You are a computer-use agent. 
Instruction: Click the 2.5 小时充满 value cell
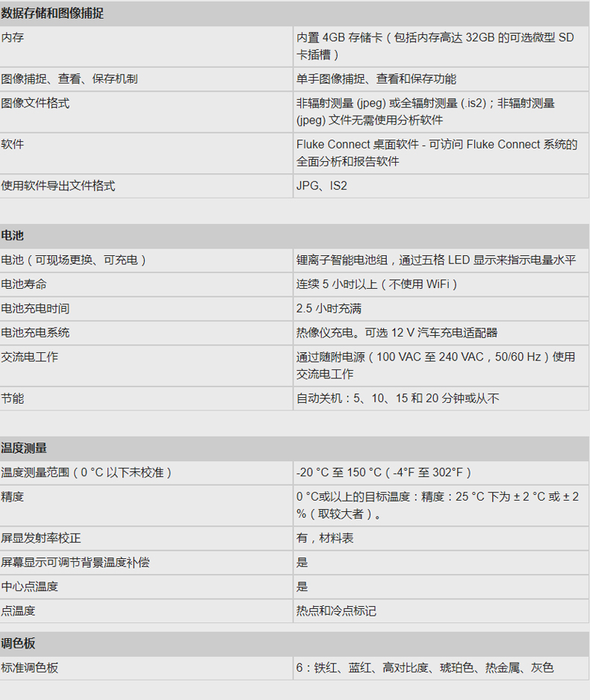pos(329,309)
